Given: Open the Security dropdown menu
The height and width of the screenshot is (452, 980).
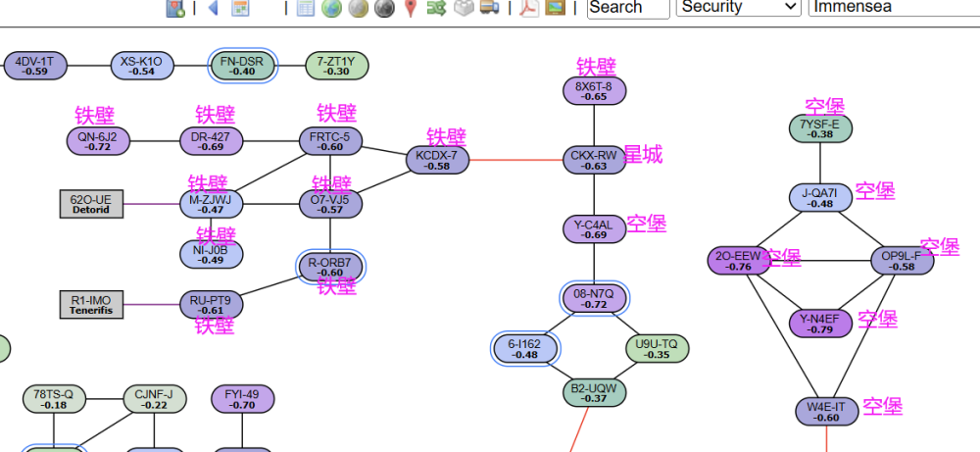Looking at the screenshot, I should point(738,7).
